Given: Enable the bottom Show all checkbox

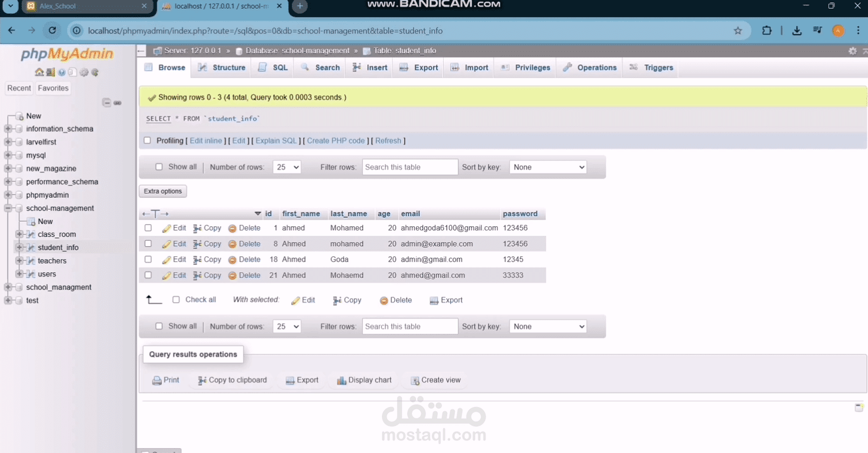Looking at the screenshot, I should 159,326.
